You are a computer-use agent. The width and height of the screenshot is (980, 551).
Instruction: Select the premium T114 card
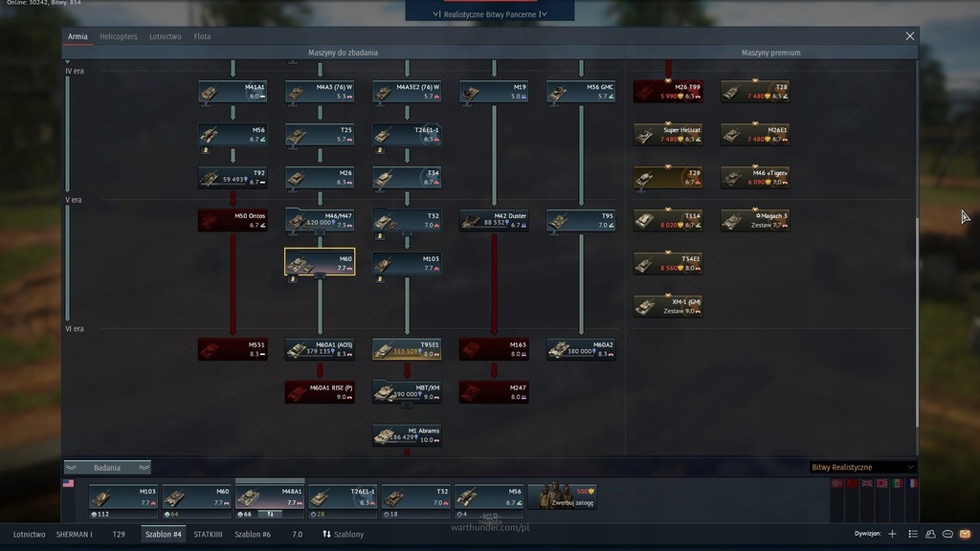coord(668,220)
